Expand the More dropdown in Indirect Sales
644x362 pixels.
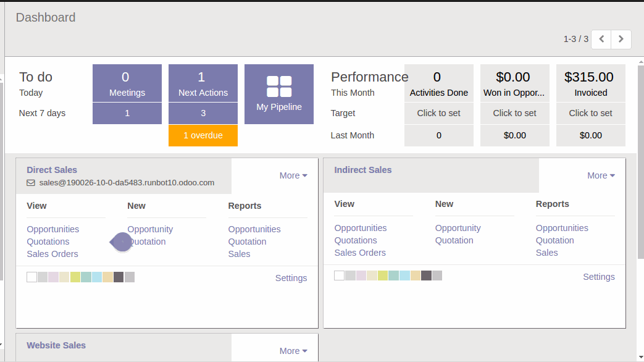[x=601, y=175]
